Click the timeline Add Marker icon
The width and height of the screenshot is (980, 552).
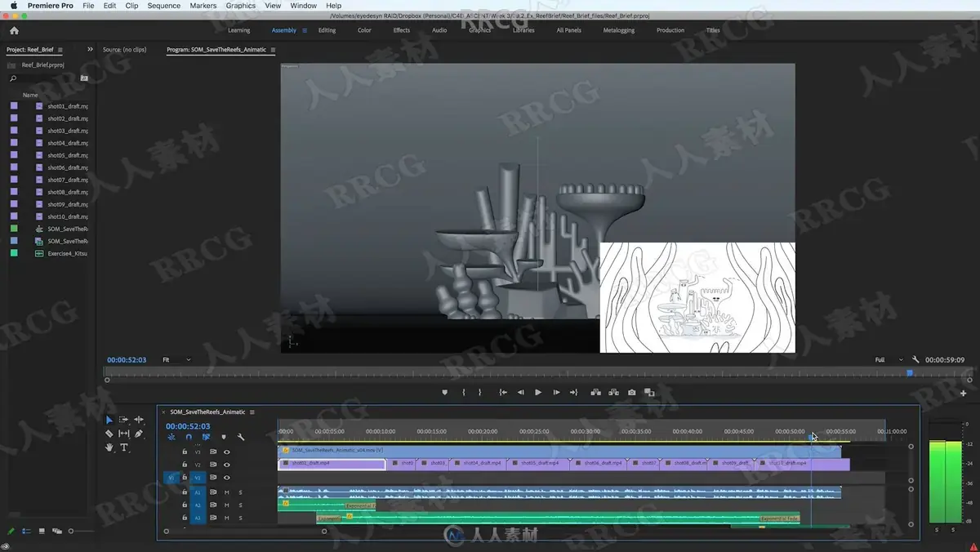tap(224, 437)
